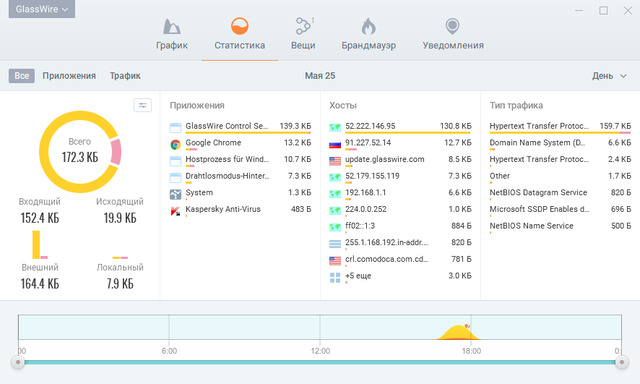Click the Russian flag next to 91.227.52.14
This screenshot has height=384, width=640.
[335, 144]
